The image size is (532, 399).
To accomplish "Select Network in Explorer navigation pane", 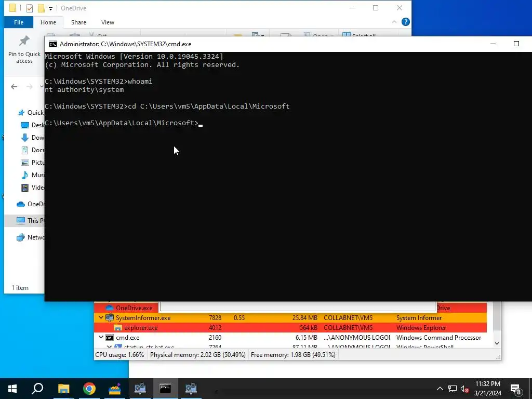I will [x=31, y=237].
